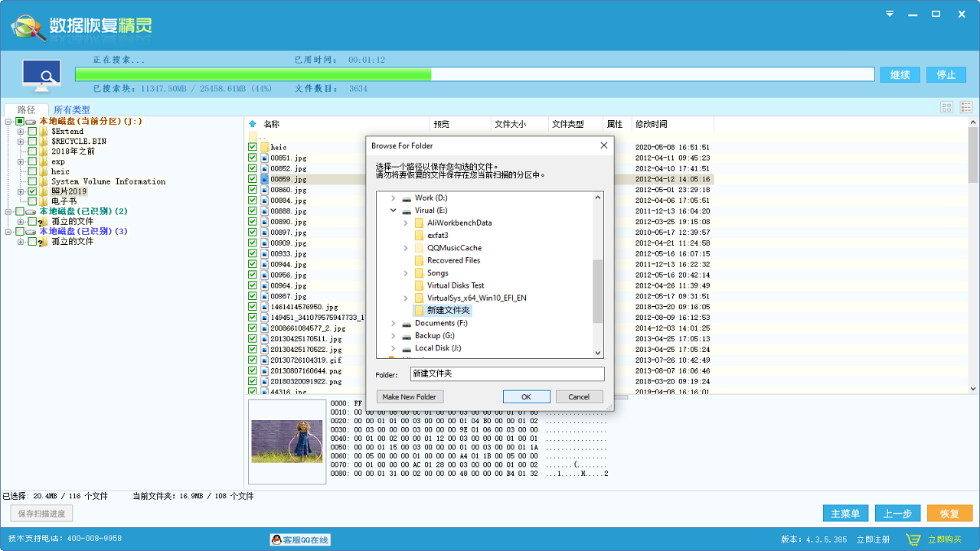Expand Documents (F:) in Browse dialog
Image resolution: width=980 pixels, height=551 pixels.
tap(393, 323)
